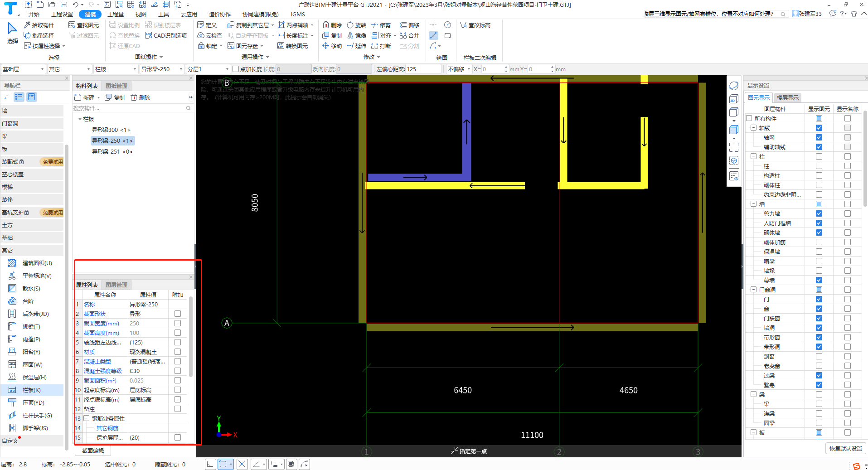Open the 分层1 layer dropdown
Image resolution: width=868 pixels, height=470 pixels.
pos(208,69)
